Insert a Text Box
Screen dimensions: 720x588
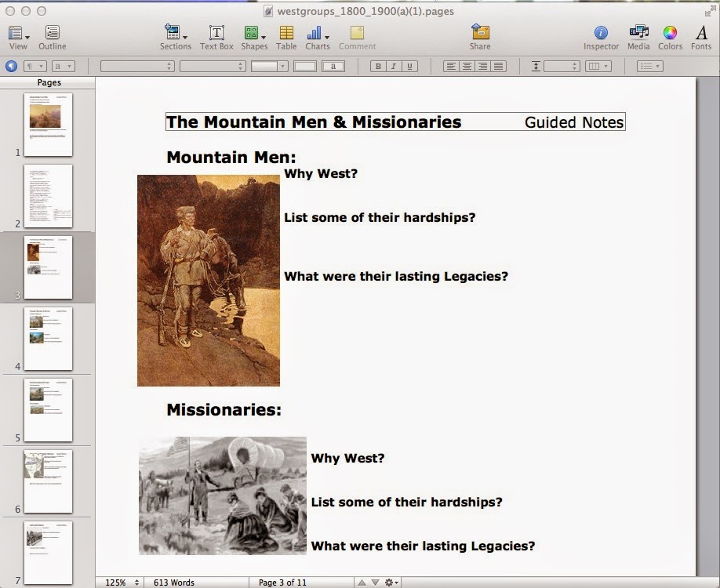pos(216,37)
